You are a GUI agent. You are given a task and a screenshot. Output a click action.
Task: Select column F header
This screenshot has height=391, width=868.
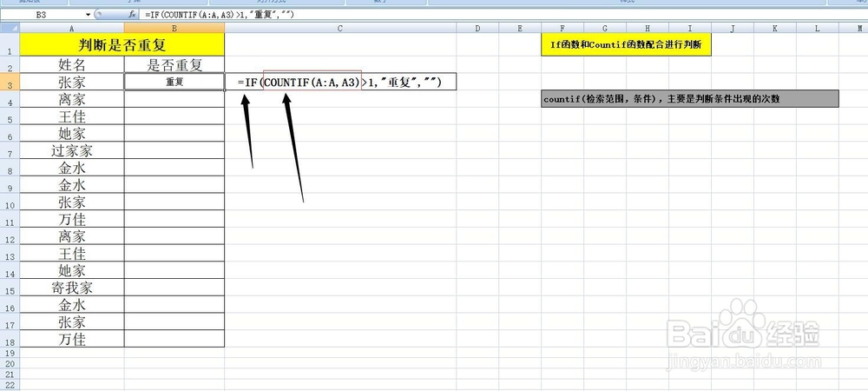click(x=562, y=28)
